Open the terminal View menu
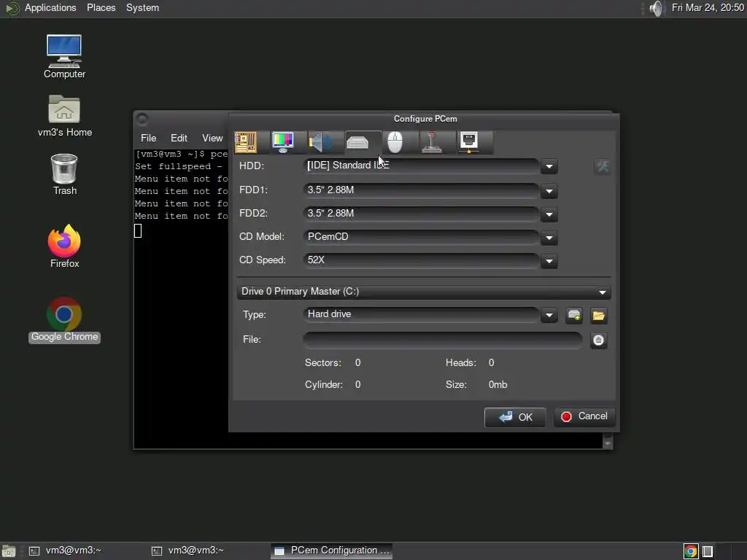 (x=212, y=138)
